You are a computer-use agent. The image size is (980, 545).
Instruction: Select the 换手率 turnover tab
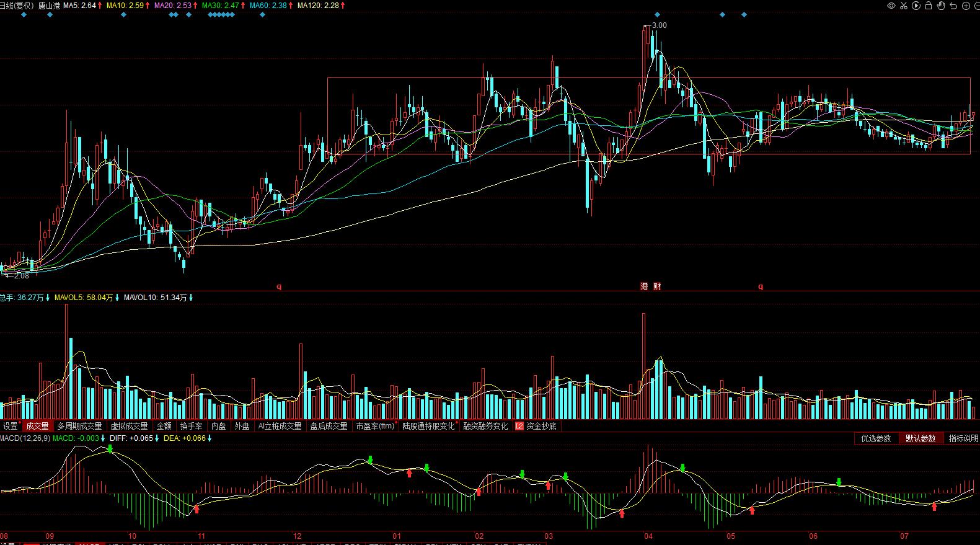click(x=192, y=426)
